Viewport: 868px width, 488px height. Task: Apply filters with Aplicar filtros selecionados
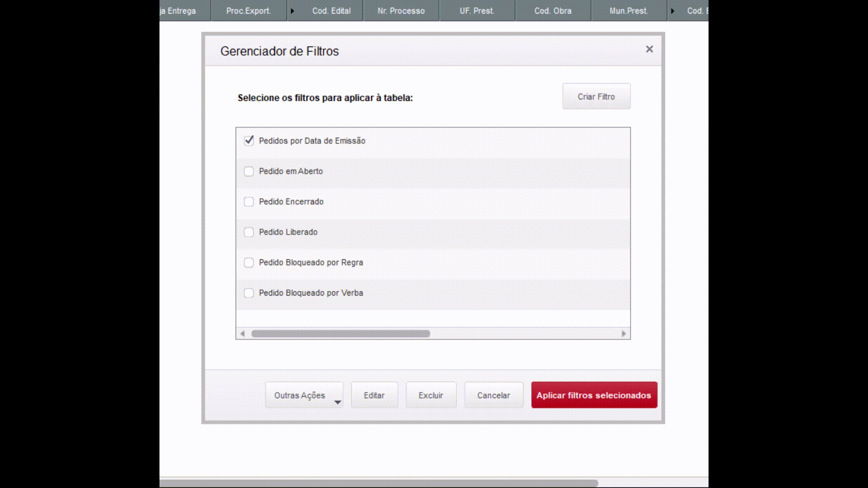(594, 395)
